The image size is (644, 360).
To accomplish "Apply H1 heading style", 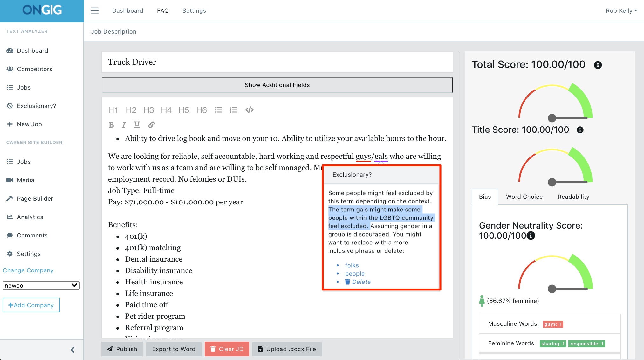I will 113,110.
